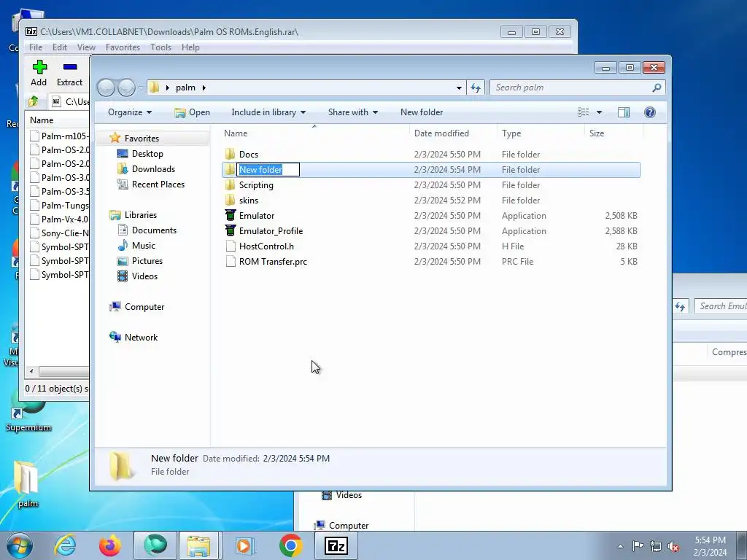This screenshot has height=560, width=747.
Task: Expand the address bar history dropdown
Action: (x=459, y=87)
